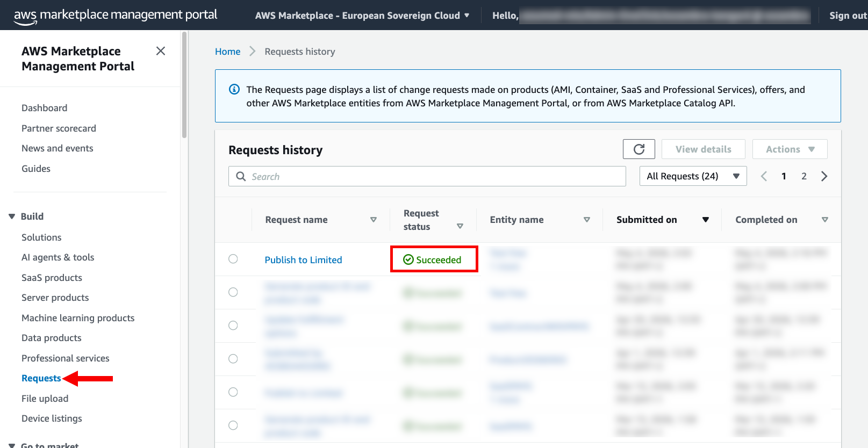
Task: Select the radio button in the sixth table row
Action: [x=233, y=425]
